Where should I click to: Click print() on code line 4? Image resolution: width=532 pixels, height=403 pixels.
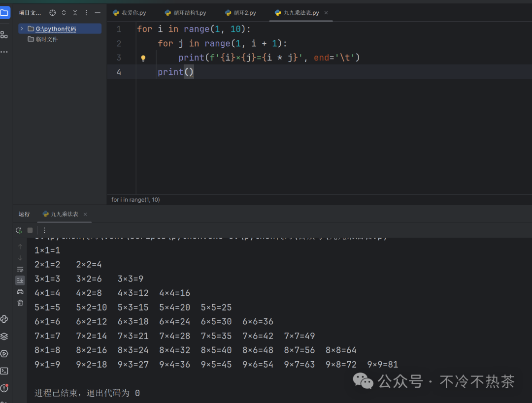pyautogui.click(x=175, y=72)
